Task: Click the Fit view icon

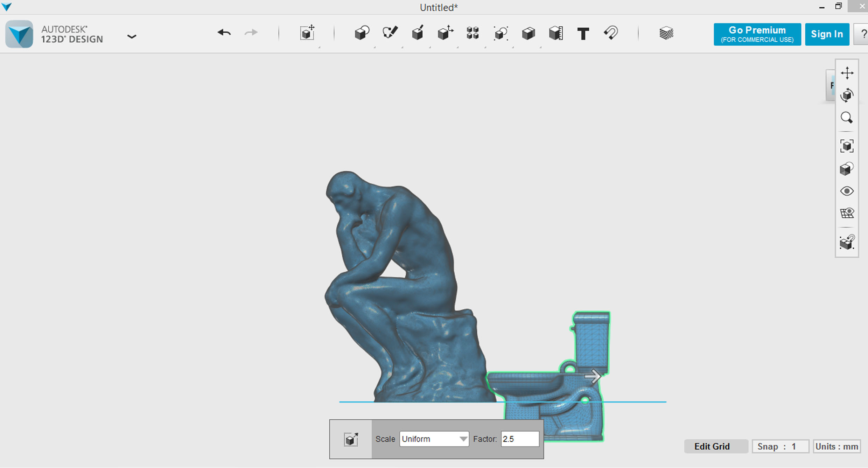Action: click(x=847, y=146)
